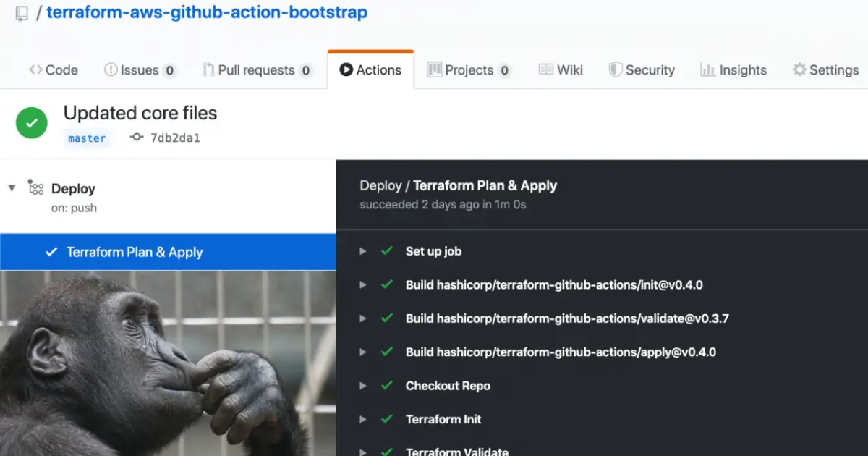
Task: Expand the Set up job step
Action: pos(363,251)
